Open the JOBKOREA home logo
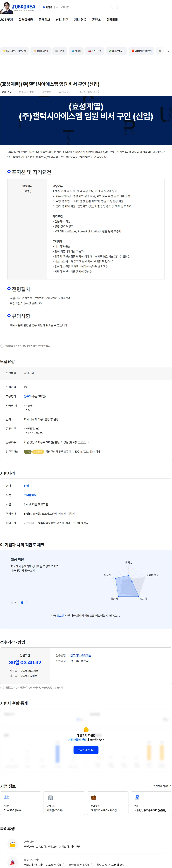Screen dimensions: 172x868 click(24, 7)
